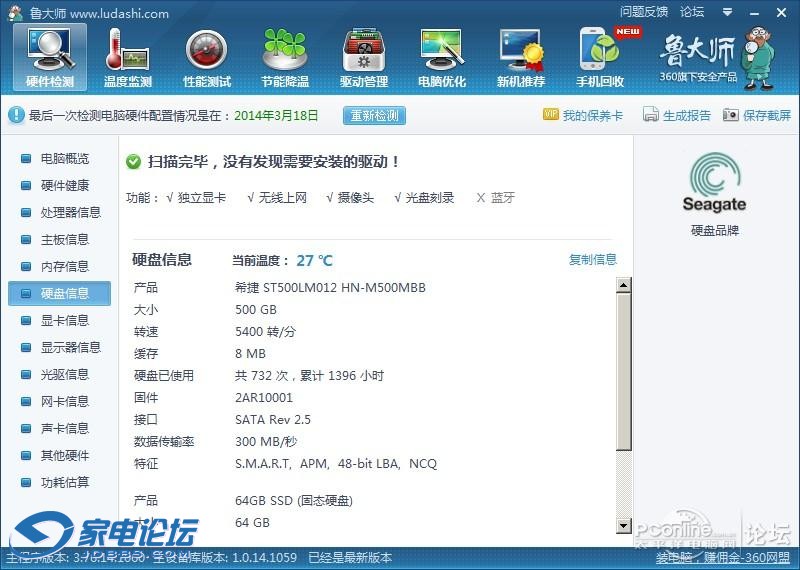800x570 pixels.
Task: Go to 显卡信息 graphics card section
Action: (x=64, y=321)
